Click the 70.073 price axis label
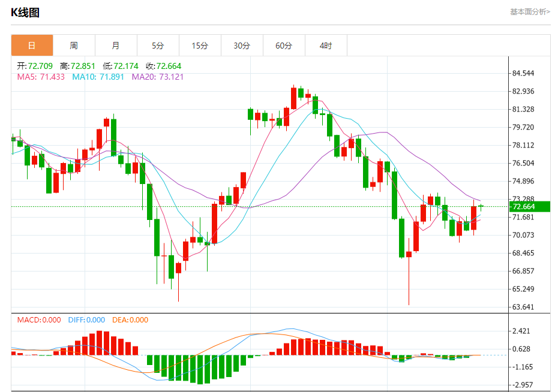This screenshot has height=392, width=555. coord(523,235)
